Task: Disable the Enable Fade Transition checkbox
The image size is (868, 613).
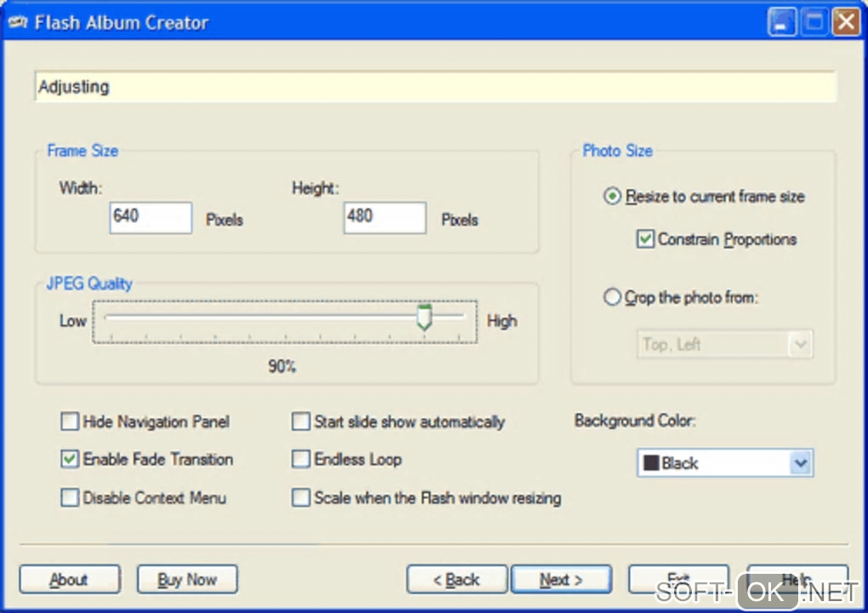Action: click(x=70, y=459)
